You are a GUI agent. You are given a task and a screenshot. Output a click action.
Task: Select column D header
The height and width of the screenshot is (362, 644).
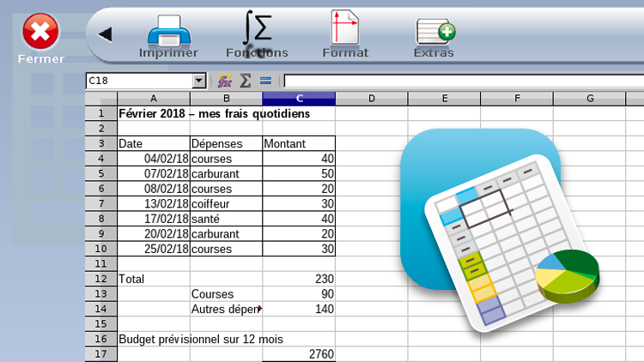click(x=372, y=99)
